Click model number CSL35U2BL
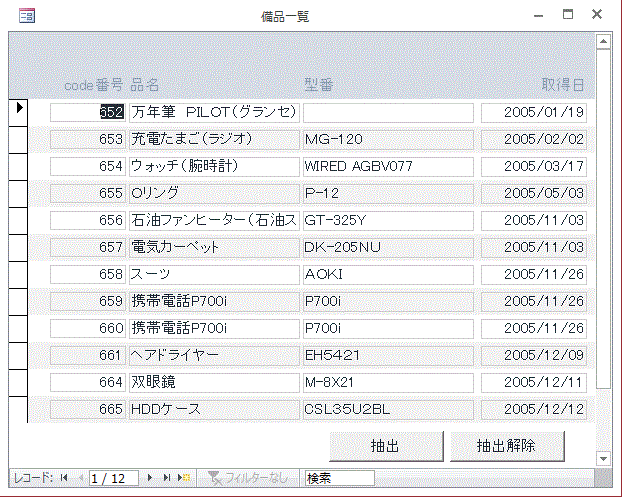The height and width of the screenshot is (497, 623). [388, 410]
